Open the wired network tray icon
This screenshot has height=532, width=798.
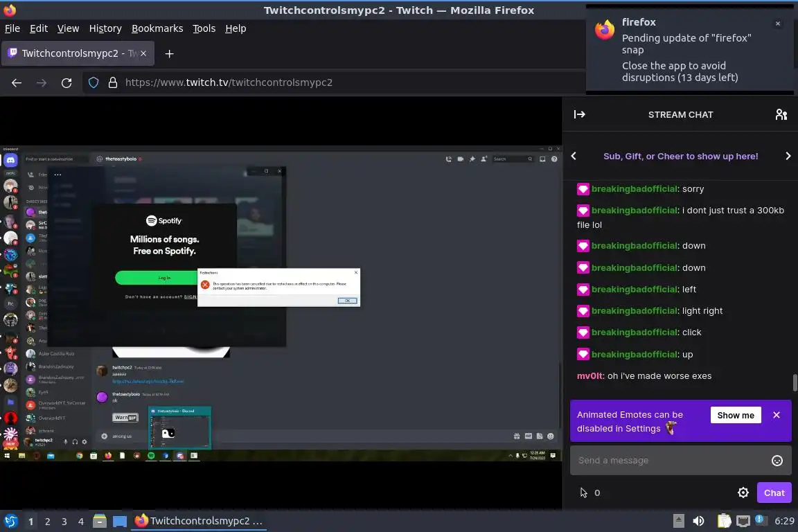click(x=743, y=521)
